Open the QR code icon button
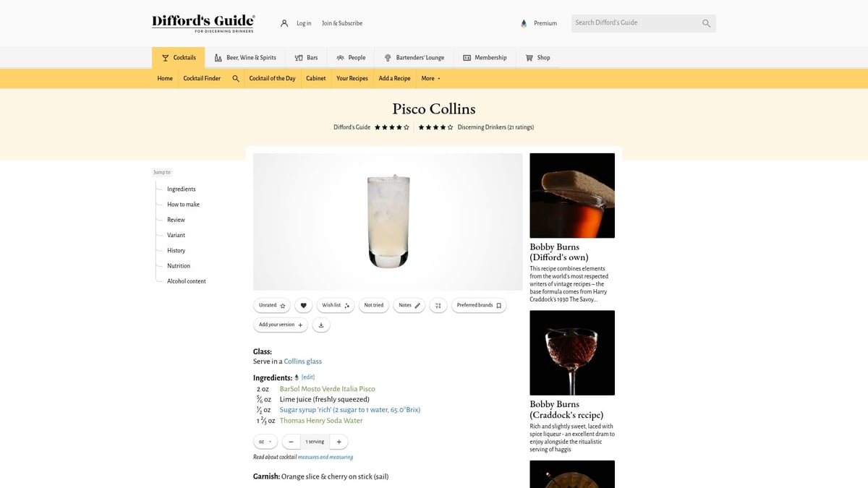868x488 pixels. point(438,305)
